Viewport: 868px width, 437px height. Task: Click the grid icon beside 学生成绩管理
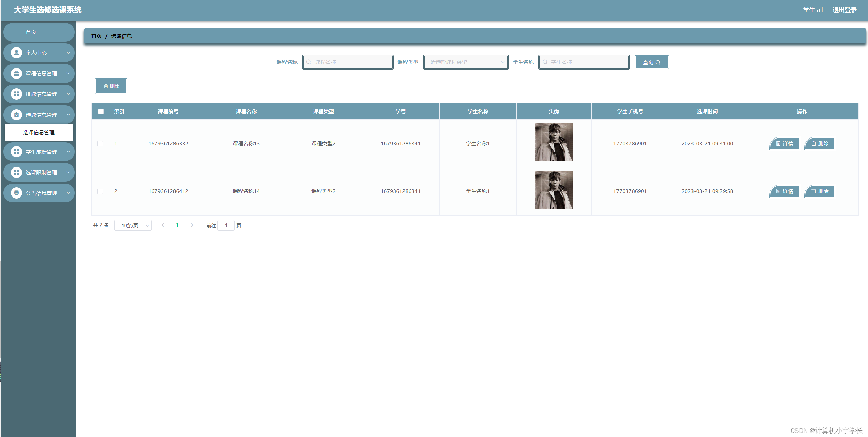pyautogui.click(x=16, y=152)
